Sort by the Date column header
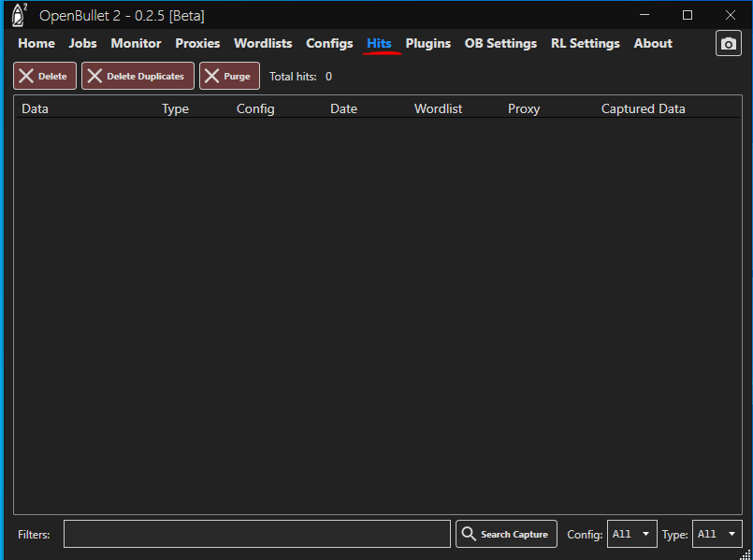Screen dimensions: 753x560 coord(344,109)
